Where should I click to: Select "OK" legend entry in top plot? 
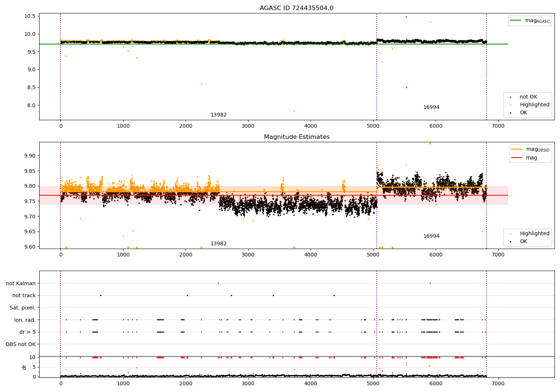pyautogui.click(x=523, y=113)
